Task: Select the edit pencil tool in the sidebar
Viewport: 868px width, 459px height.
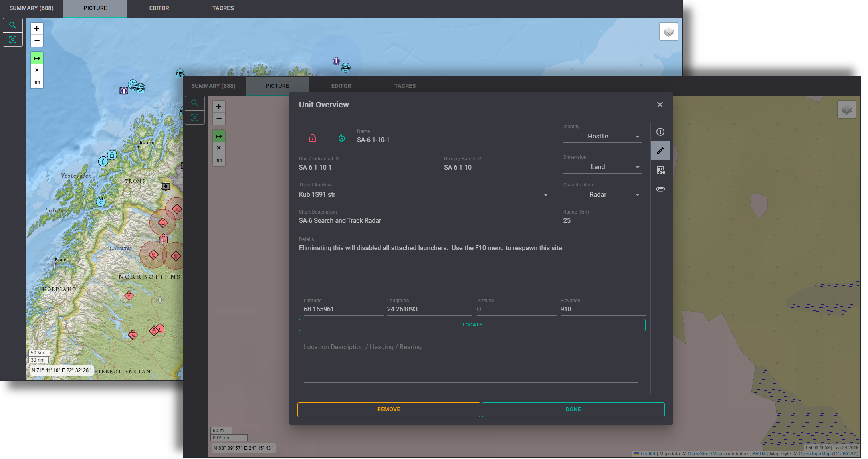Action: coord(660,151)
